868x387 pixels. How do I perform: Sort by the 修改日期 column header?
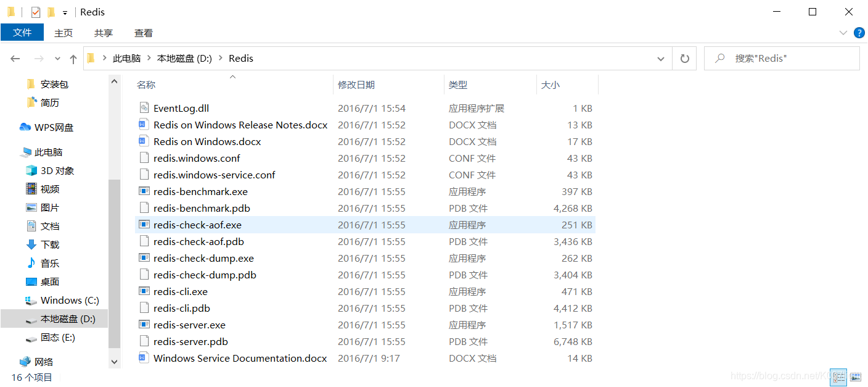(356, 85)
